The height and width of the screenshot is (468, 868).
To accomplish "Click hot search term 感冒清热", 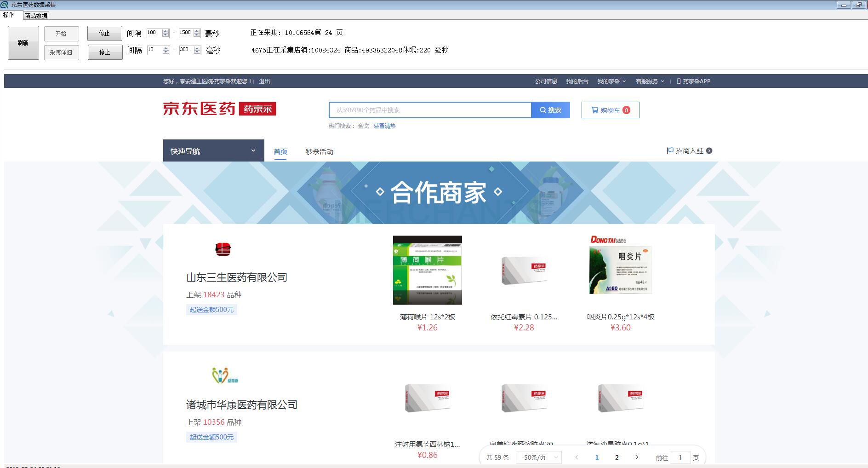I will (x=384, y=126).
